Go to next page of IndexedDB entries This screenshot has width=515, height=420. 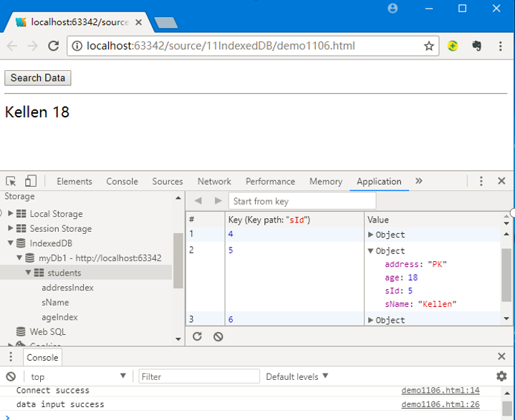click(218, 200)
